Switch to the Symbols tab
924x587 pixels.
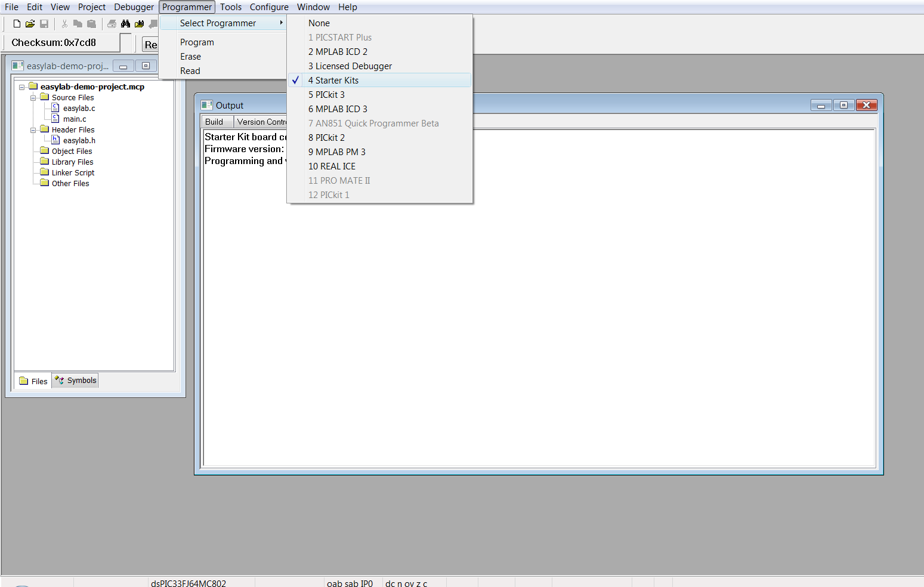(75, 381)
